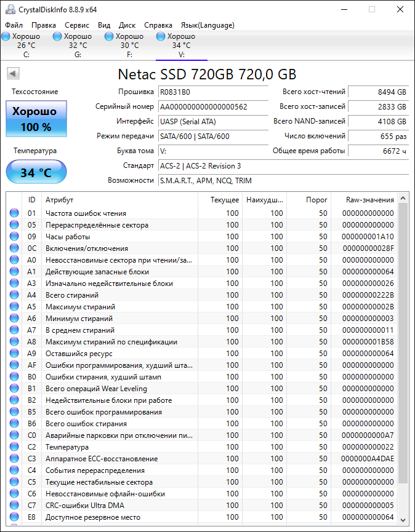
Task: Click status circle for attribute E8
Action: [x=14, y=517]
